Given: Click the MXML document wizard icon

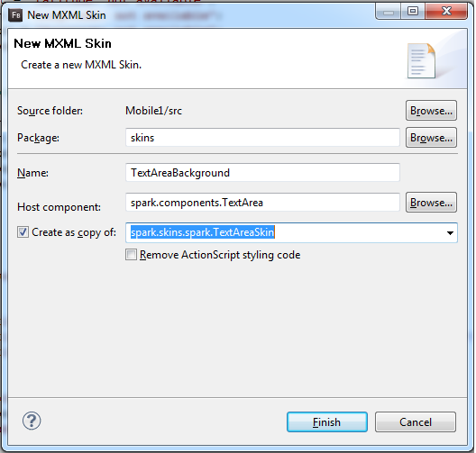Looking at the screenshot, I should 421,60.
